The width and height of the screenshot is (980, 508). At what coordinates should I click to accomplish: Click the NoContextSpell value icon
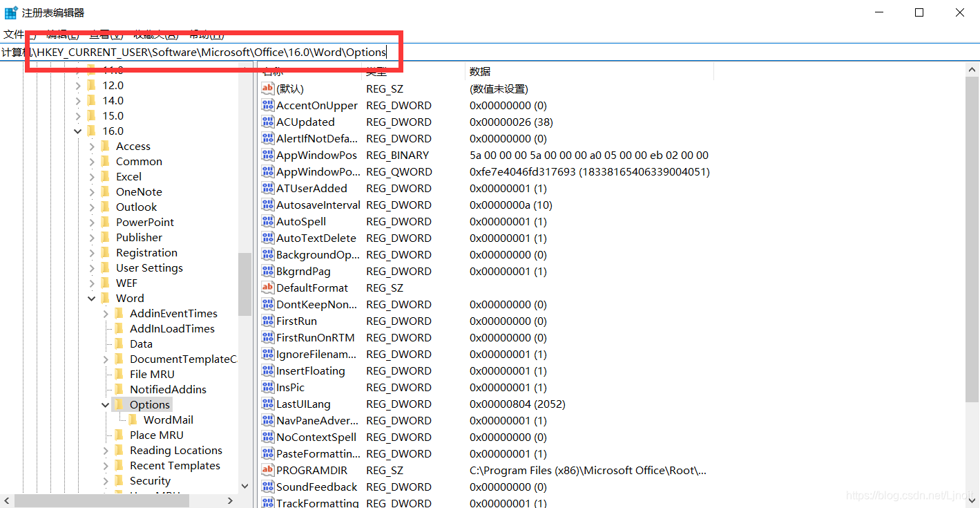[x=268, y=437]
